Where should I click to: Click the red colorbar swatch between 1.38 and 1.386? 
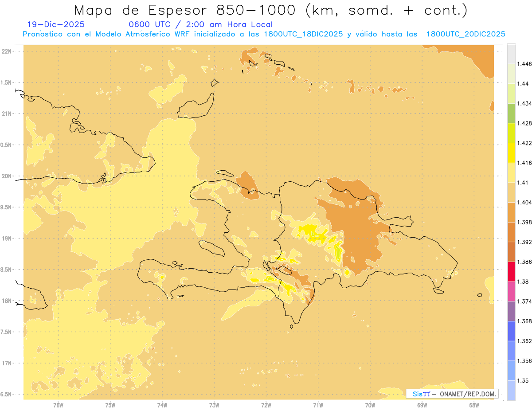click(511, 272)
